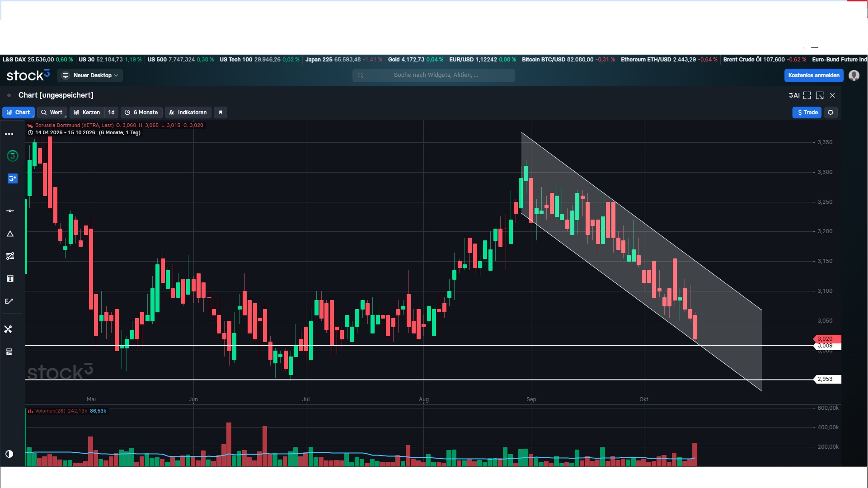
Task: Click Gold ticker in top bar
Action: pos(415,60)
